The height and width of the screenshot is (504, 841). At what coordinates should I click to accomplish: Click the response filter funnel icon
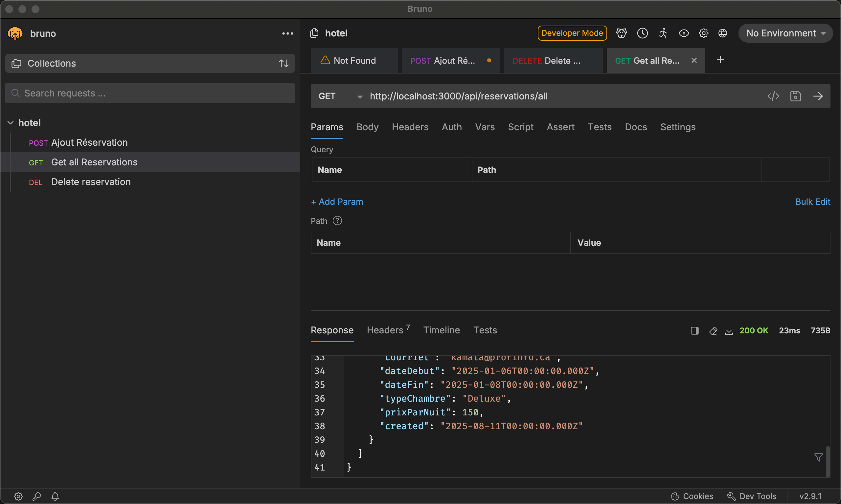tap(819, 457)
